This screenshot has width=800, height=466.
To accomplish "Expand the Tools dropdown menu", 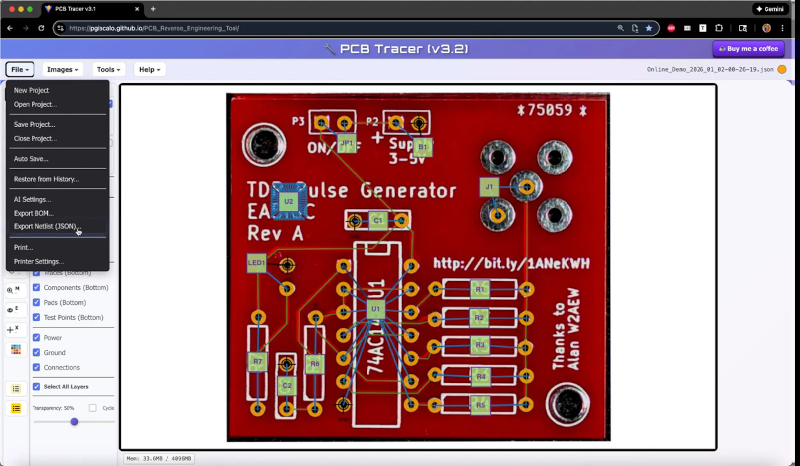I will point(109,70).
